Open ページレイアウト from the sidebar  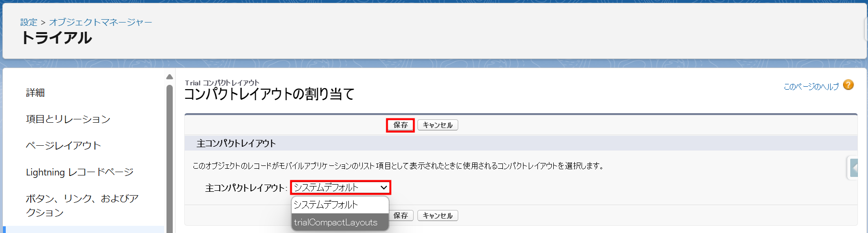point(63,146)
